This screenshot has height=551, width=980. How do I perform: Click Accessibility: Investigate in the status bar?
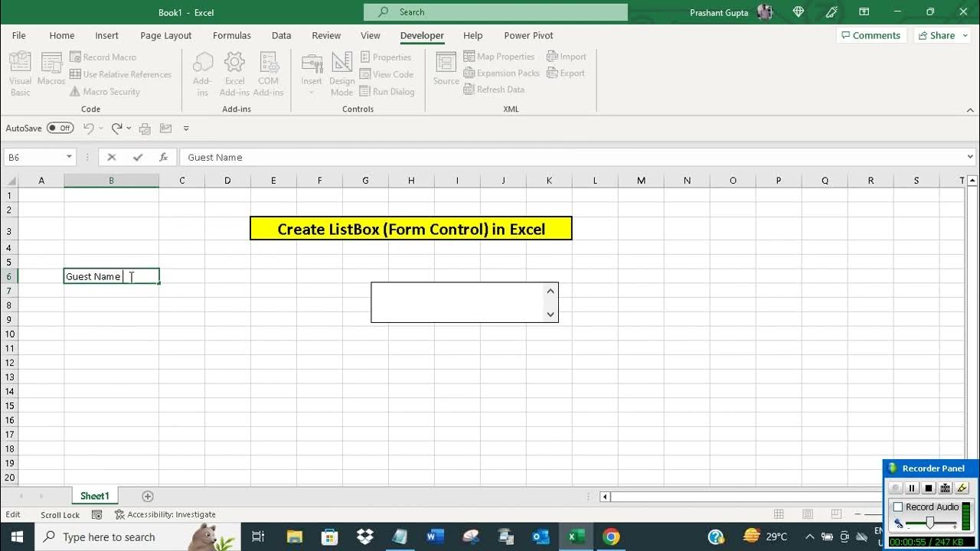165,515
